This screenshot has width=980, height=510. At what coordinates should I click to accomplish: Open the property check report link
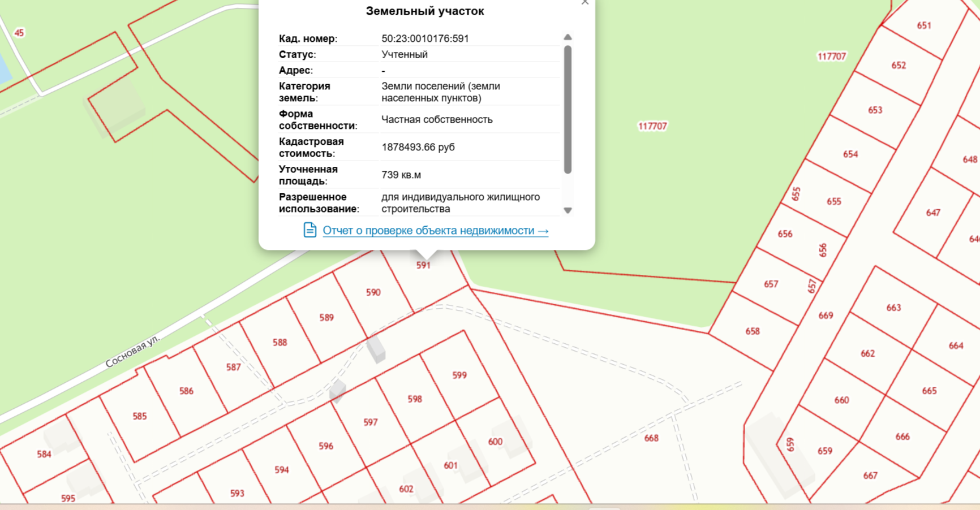pos(435,231)
